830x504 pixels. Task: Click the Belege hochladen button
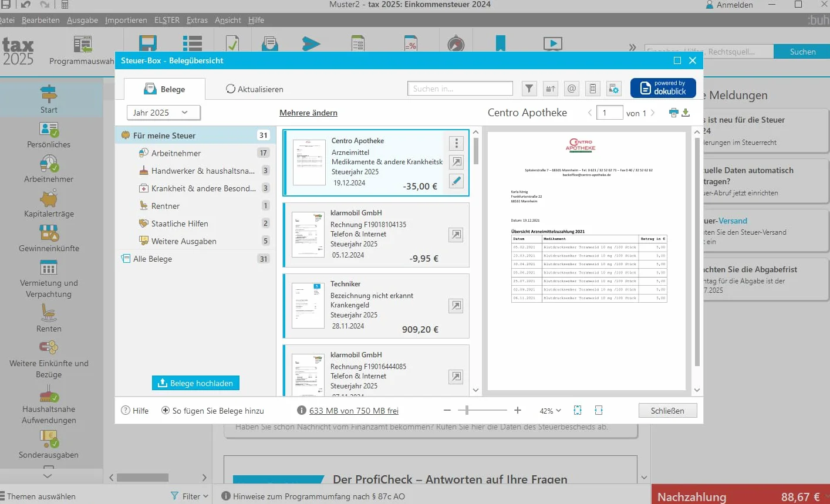point(195,383)
